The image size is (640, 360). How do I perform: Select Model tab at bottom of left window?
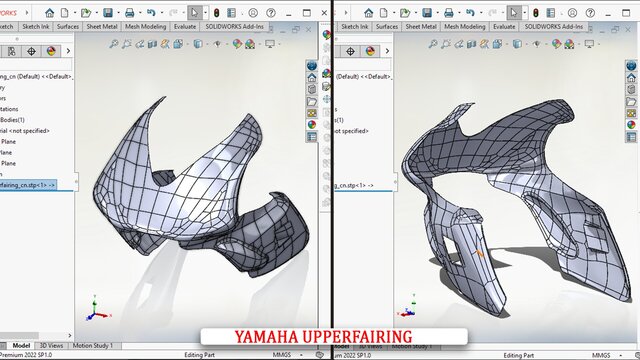[x=21, y=346]
